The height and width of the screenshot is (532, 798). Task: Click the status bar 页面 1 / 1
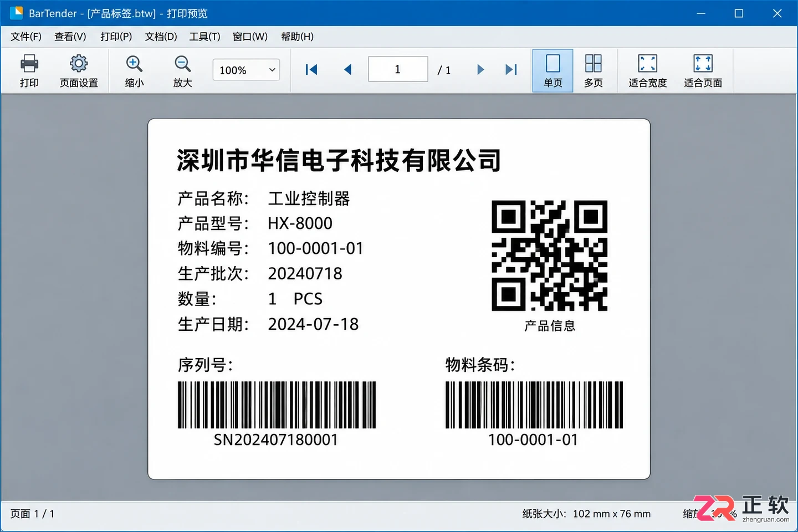33,514
